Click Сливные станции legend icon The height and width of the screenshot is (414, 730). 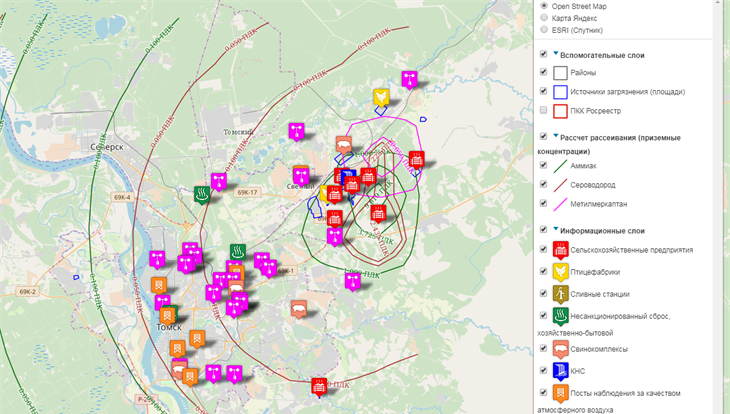561,294
